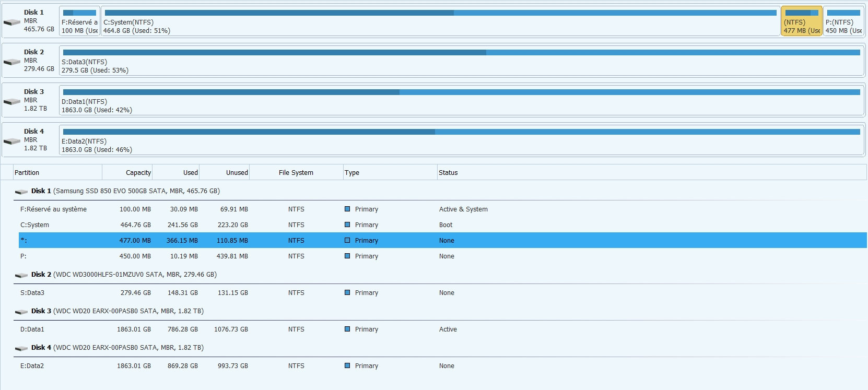Click the Primary type square in the C:System row
868x390 pixels.
pos(347,224)
